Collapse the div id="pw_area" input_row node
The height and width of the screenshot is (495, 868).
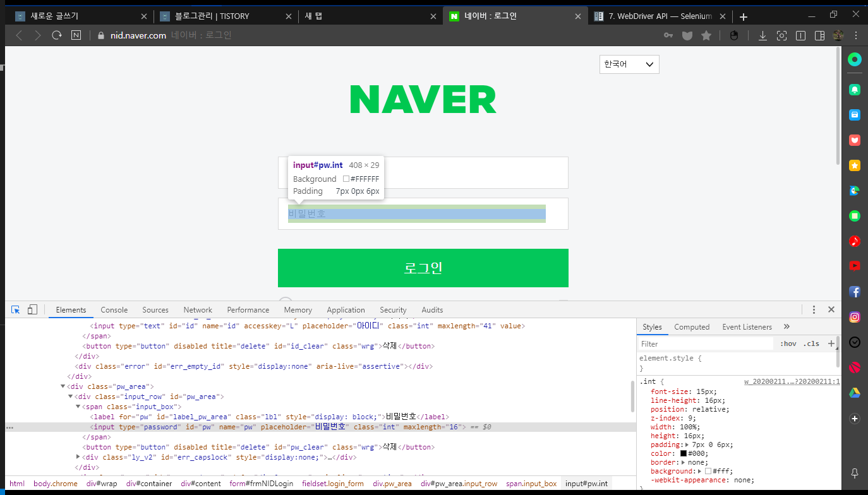[70, 397]
